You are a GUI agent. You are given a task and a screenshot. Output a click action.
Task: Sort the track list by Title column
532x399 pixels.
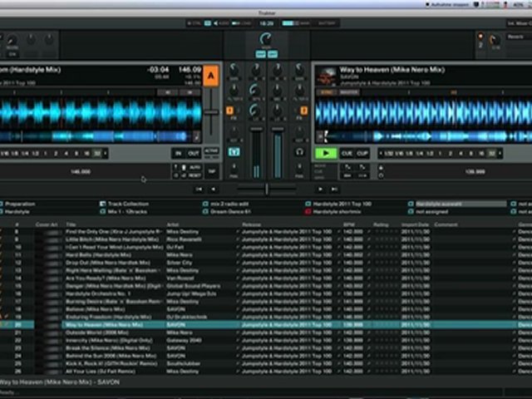click(x=71, y=224)
